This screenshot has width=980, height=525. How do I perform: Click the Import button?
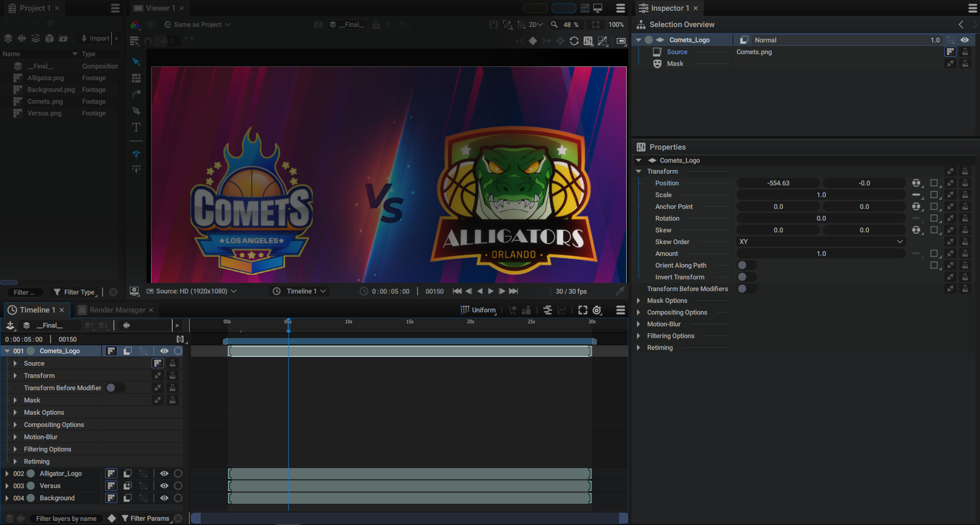tap(95, 38)
